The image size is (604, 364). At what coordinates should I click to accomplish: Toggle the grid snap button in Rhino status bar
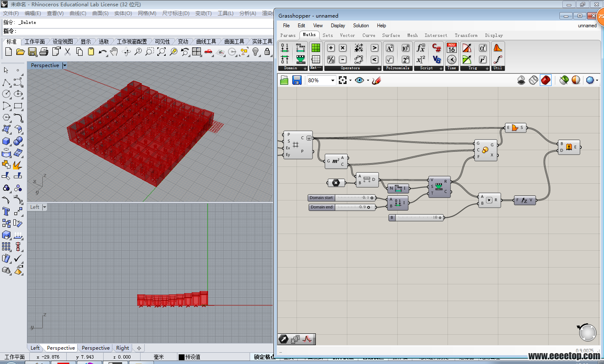click(263, 357)
